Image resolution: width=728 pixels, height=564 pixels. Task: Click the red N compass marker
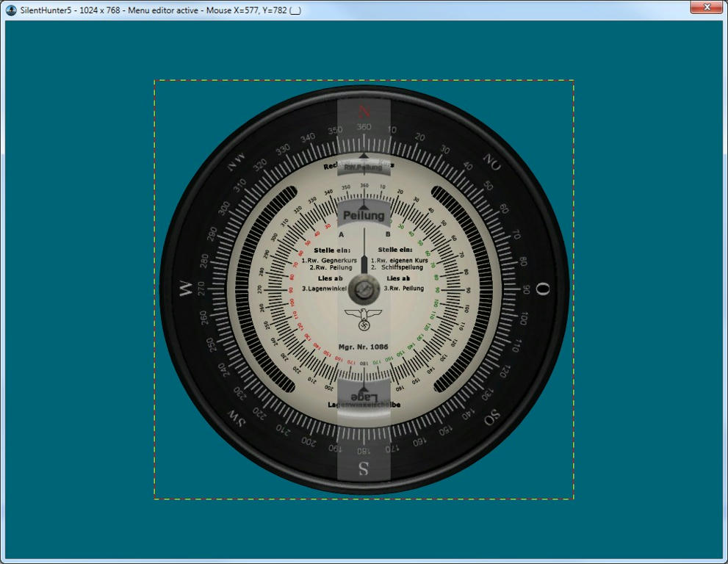(364, 112)
